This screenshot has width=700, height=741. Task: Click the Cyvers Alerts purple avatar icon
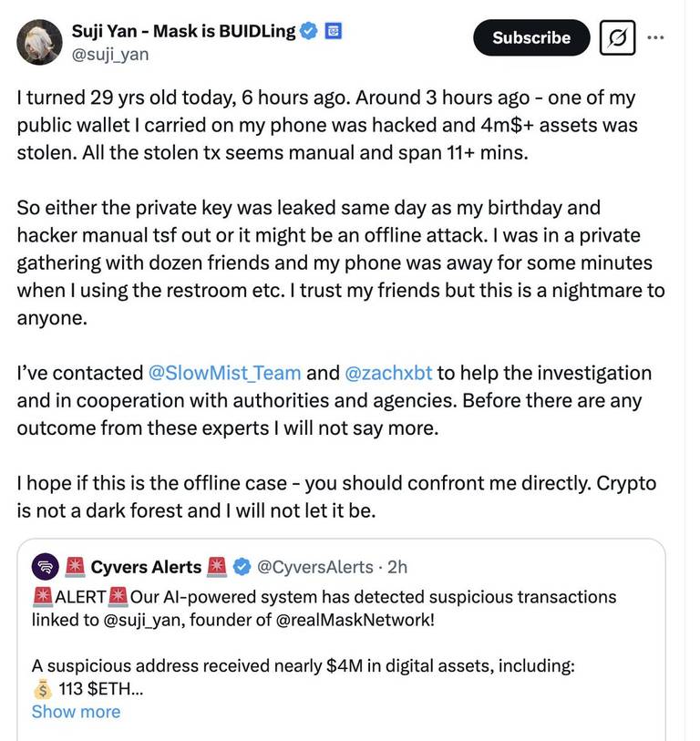[46, 567]
